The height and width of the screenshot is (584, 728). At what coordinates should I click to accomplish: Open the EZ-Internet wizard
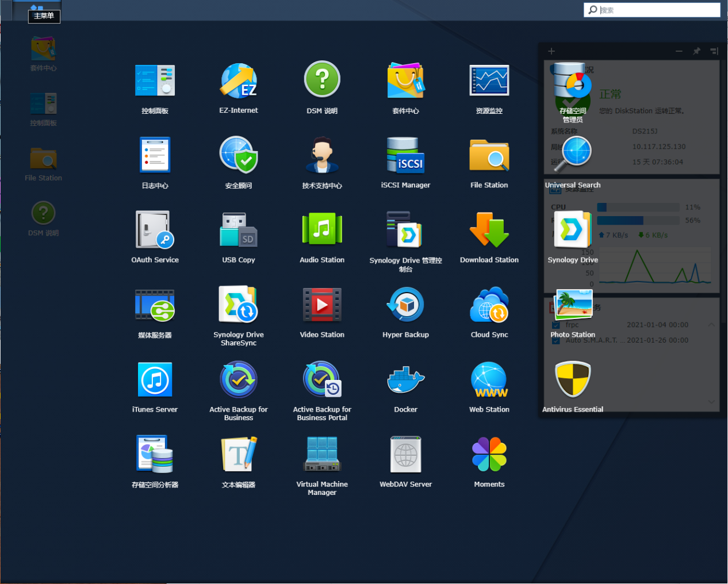(239, 81)
